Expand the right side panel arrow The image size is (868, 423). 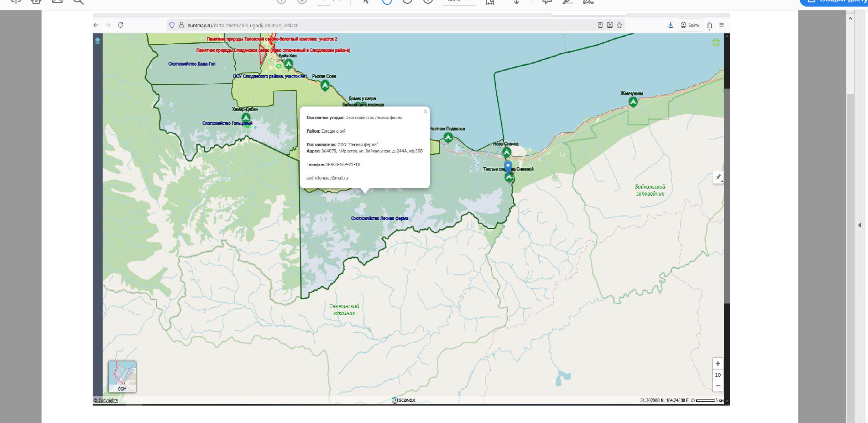(860, 225)
